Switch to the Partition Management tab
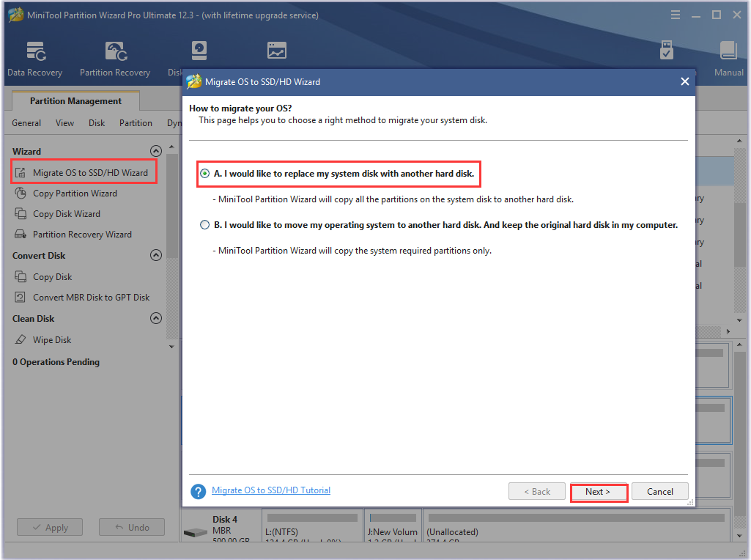This screenshot has width=751, height=560. click(75, 101)
